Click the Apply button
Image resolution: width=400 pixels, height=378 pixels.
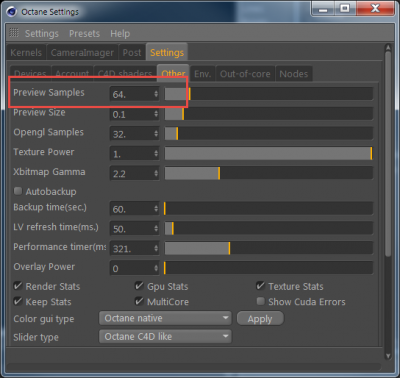tap(260, 319)
